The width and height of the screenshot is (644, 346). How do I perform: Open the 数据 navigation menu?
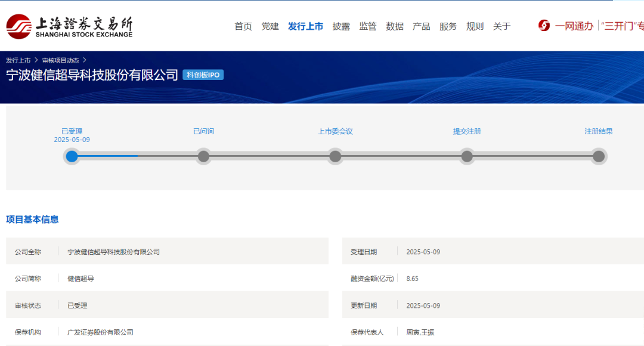395,26
